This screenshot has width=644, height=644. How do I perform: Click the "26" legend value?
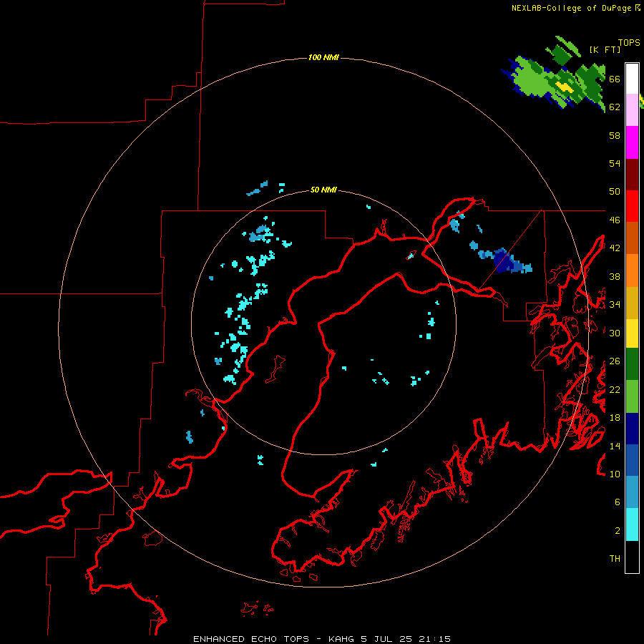pos(615,361)
